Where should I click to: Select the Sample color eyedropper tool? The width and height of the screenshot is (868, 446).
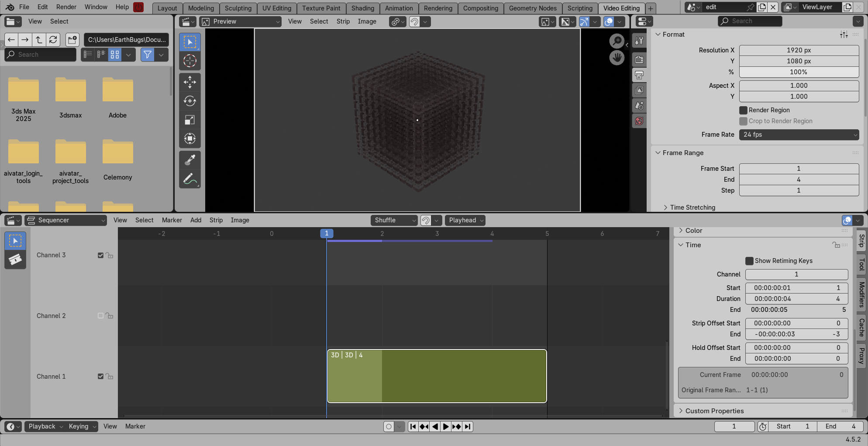(190, 160)
